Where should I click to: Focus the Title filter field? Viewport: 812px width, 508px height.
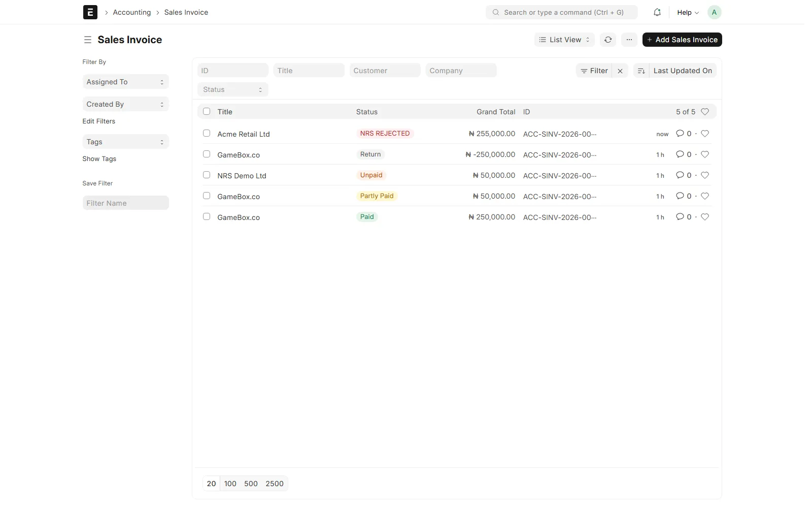point(309,71)
